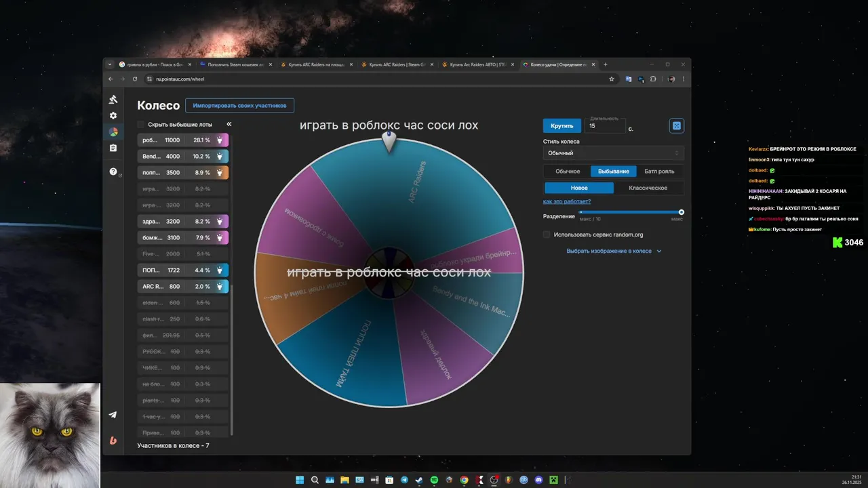868x488 pixels.
Task: Open Spotify from taskbar
Action: click(434, 480)
